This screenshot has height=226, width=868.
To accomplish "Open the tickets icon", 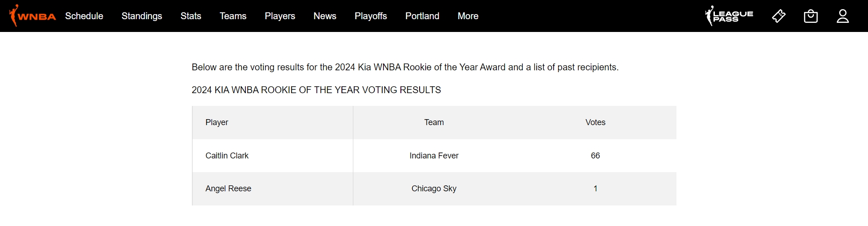I will pyautogui.click(x=779, y=16).
